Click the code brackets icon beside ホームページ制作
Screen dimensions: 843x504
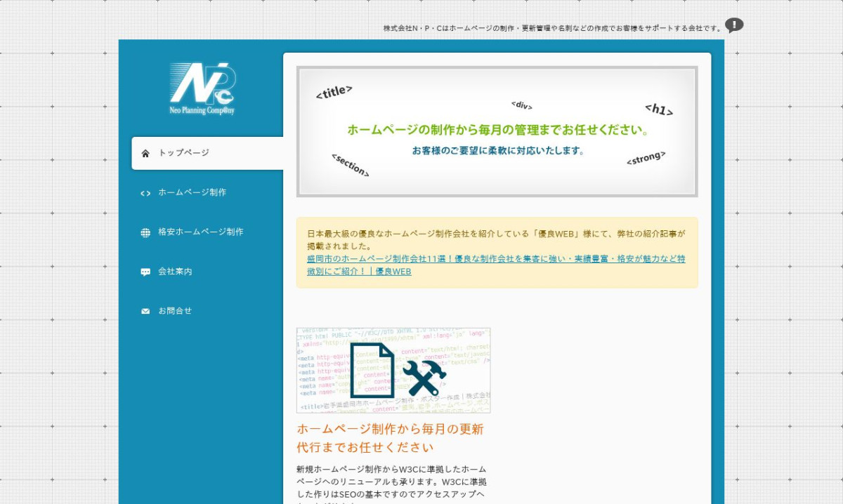(x=145, y=193)
